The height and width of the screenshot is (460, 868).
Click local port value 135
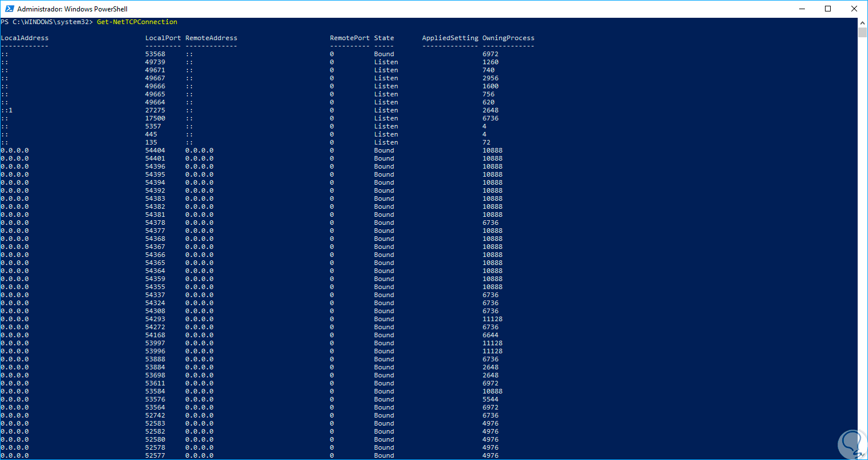[151, 142]
